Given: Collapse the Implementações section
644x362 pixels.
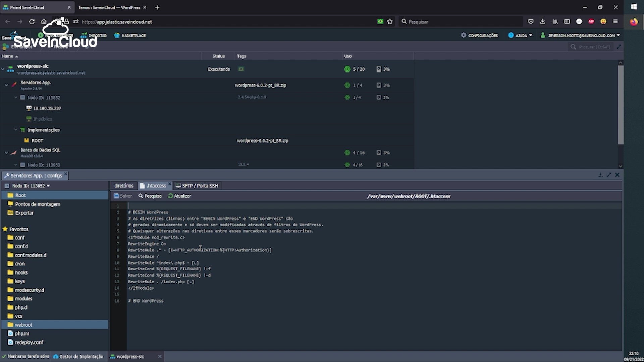Looking at the screenshot, I should 16,130.
